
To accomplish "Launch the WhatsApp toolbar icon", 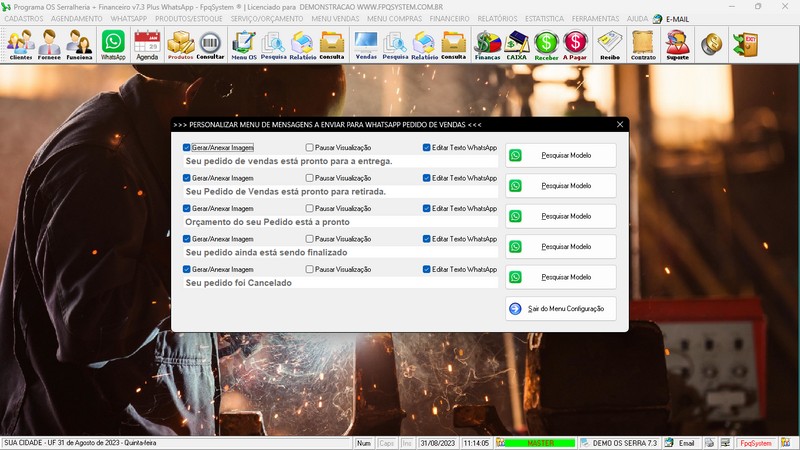I will tap(113, 45).
